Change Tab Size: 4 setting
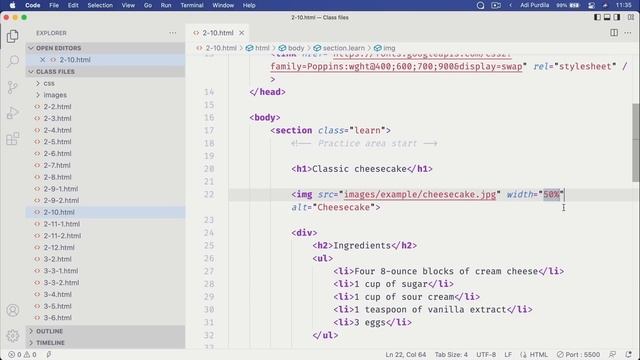The height and width of the screenshot is (360, 640). point(451,355)
